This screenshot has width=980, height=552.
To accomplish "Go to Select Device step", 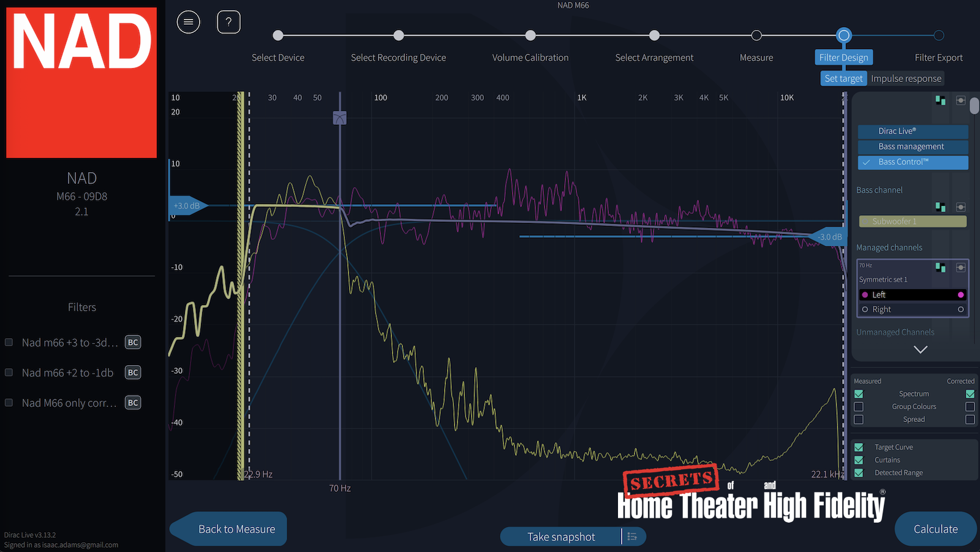I will (278, 58).
